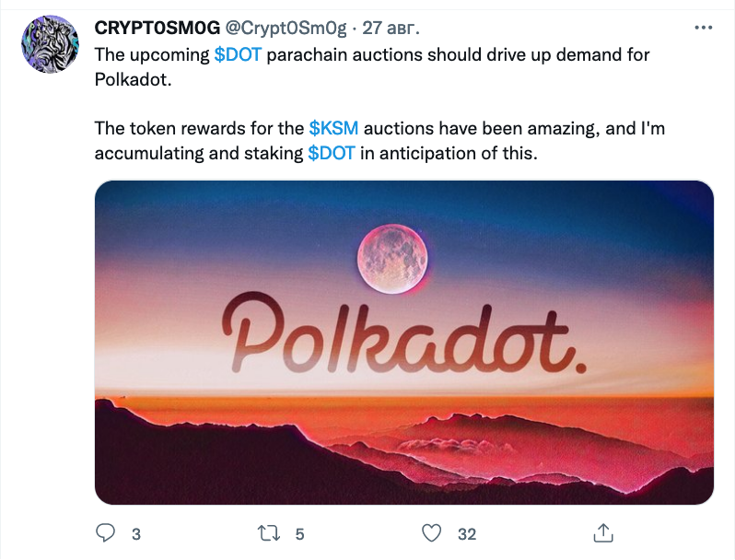Click the first $DOT cashtag
Image resolution: width=735 pixels, height=560 pixels.
click(238, 55)
